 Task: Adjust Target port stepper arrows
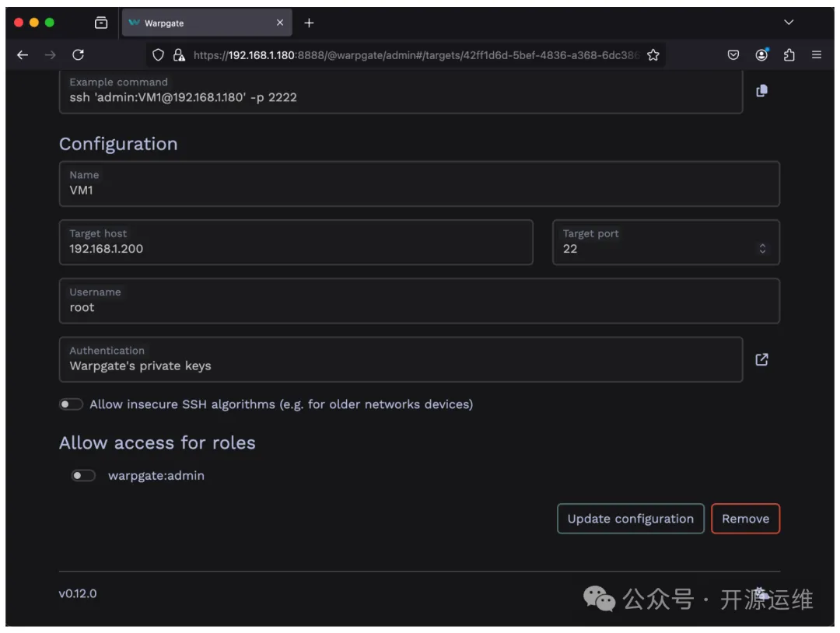coord(762,249)
